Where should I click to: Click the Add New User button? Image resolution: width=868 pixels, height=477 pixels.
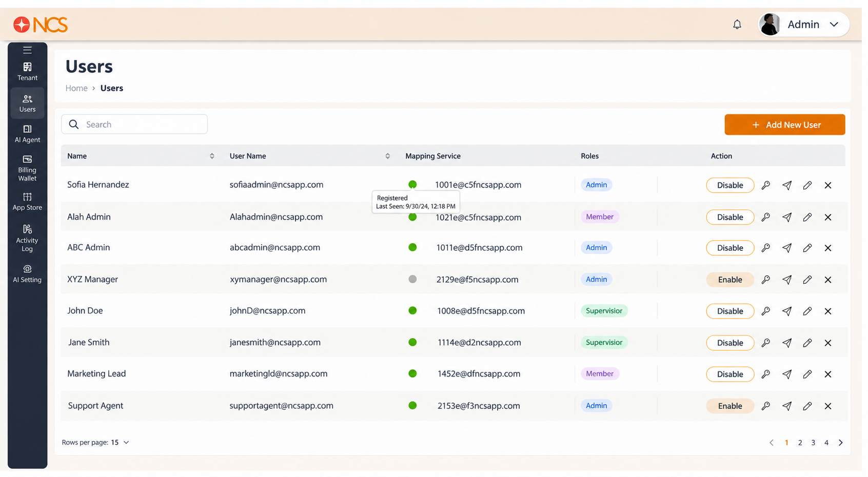click(785, 125)
